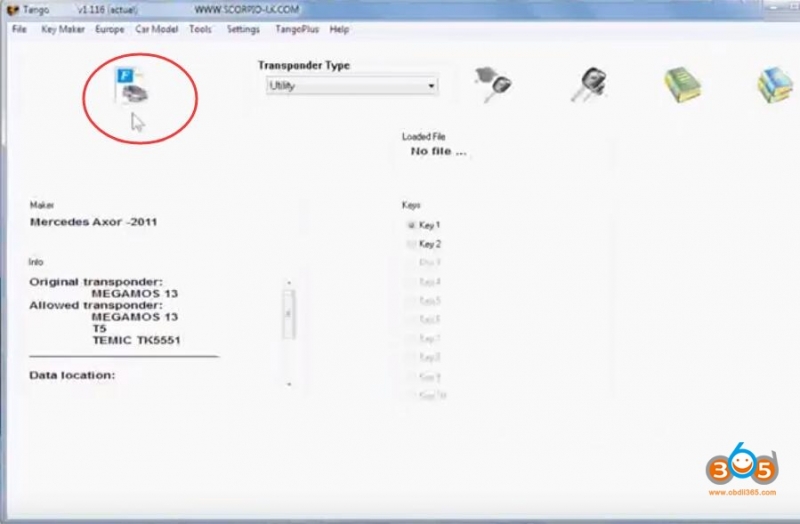The width and height of the screenshot is (800, 524).
Task: Click the 'Mercedes Axor -2011' maker text
Action: tap(93, 222)
